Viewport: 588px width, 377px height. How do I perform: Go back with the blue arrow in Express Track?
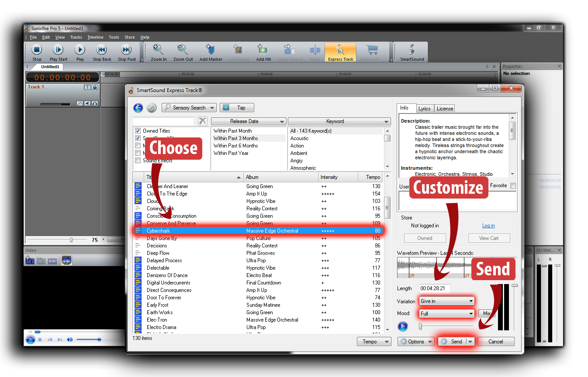click(x=138, y=108)
